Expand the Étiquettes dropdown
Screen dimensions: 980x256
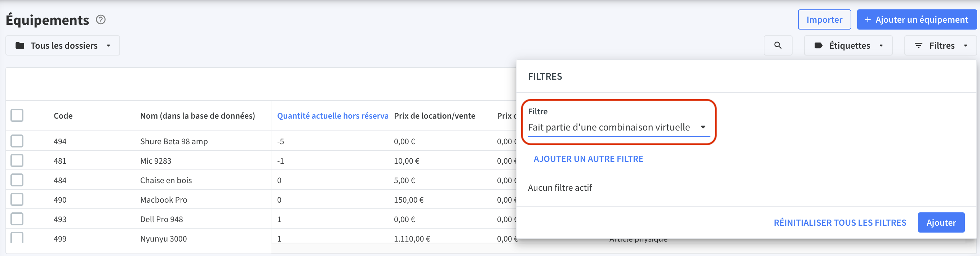click(848, 46)
